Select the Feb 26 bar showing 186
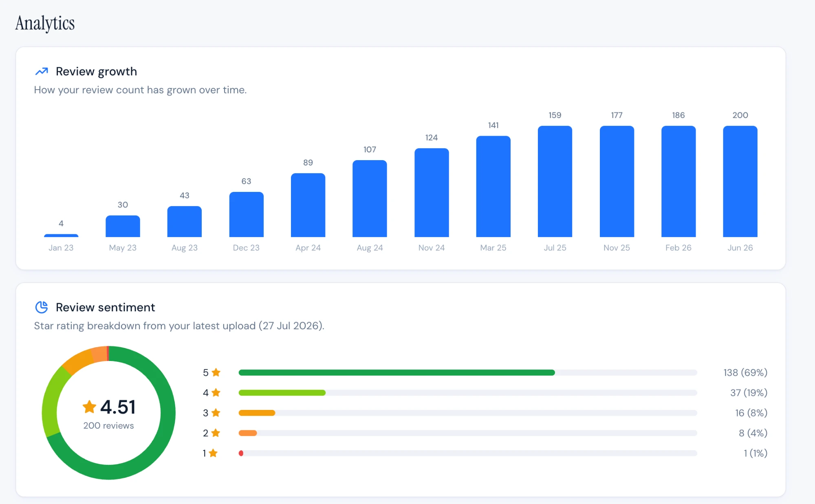This screenshot has width=815, height=504. pos(678,181)
